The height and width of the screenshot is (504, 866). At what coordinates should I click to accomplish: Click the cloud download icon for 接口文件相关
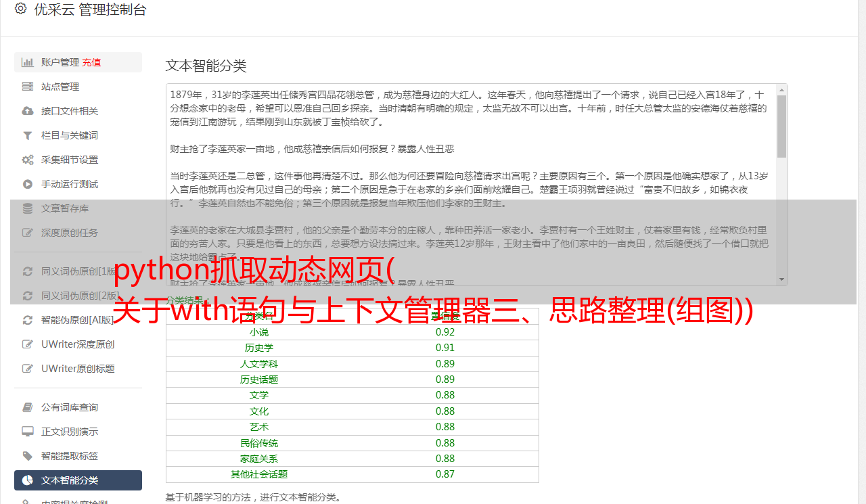[x=27, y=111]
